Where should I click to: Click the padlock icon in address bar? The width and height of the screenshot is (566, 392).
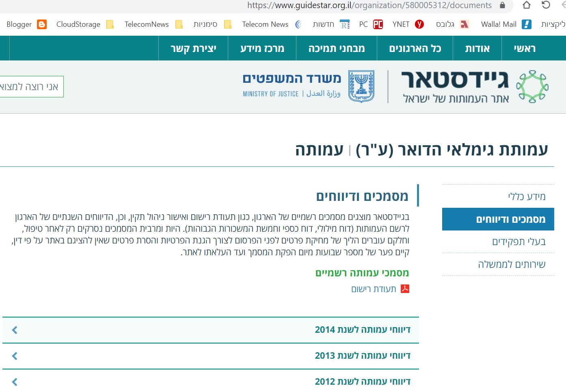(503, 5)
